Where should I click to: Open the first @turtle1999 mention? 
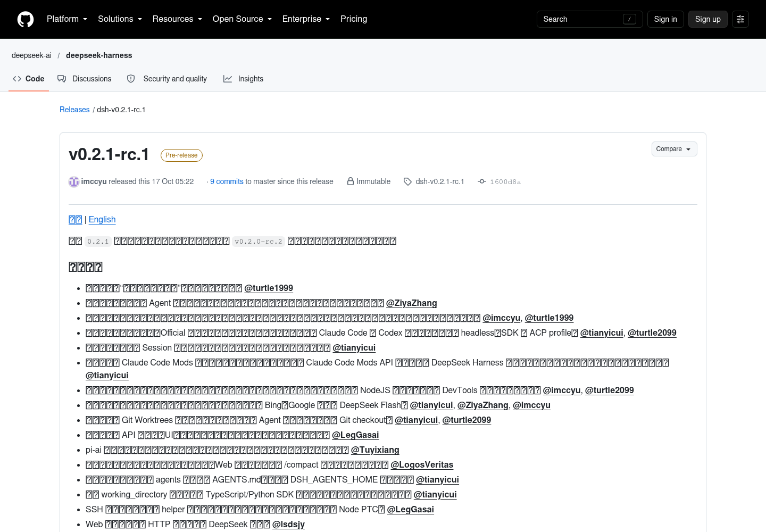pos(269,288)
